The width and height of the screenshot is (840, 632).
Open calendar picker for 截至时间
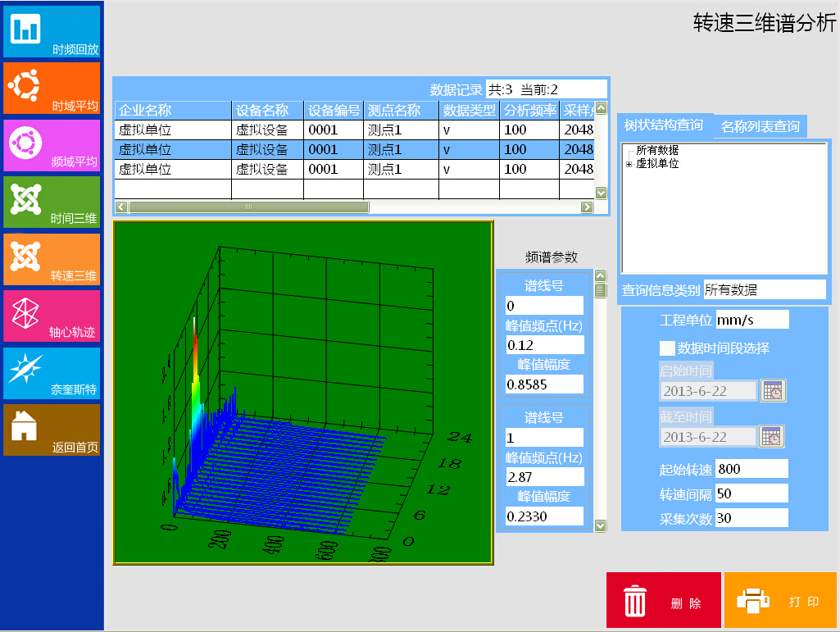(772, 437)
